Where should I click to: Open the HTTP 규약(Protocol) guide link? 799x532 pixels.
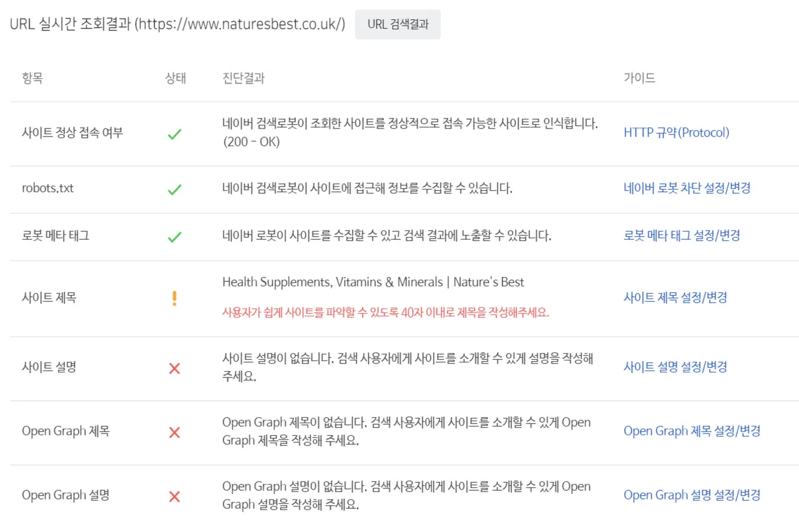(676, 132)
